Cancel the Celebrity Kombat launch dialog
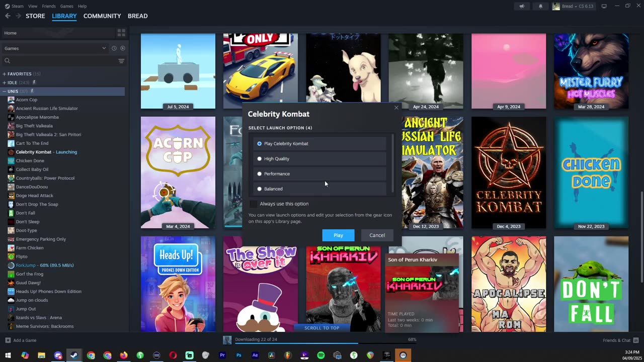This screenshot has width=644, height=362. point(377,235)
